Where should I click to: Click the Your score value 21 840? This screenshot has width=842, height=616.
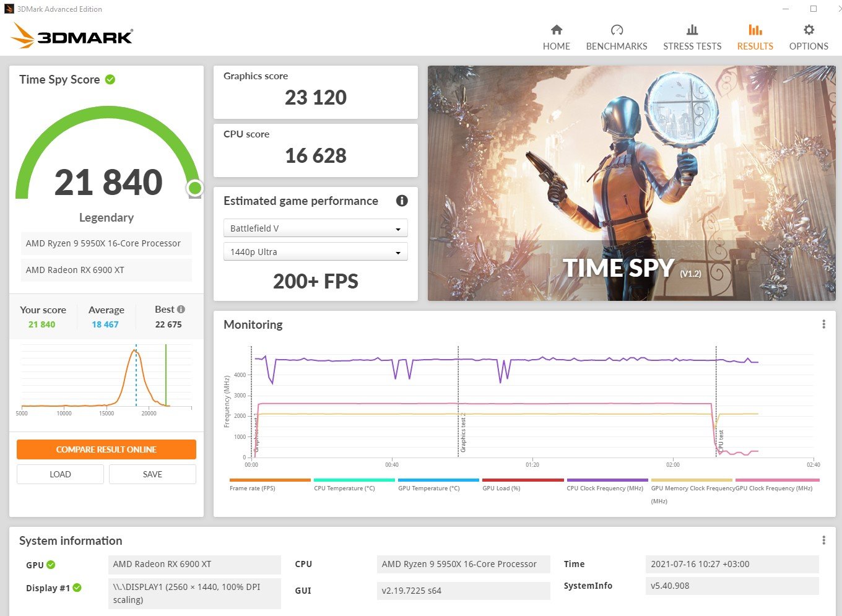[x=42, y=324]
